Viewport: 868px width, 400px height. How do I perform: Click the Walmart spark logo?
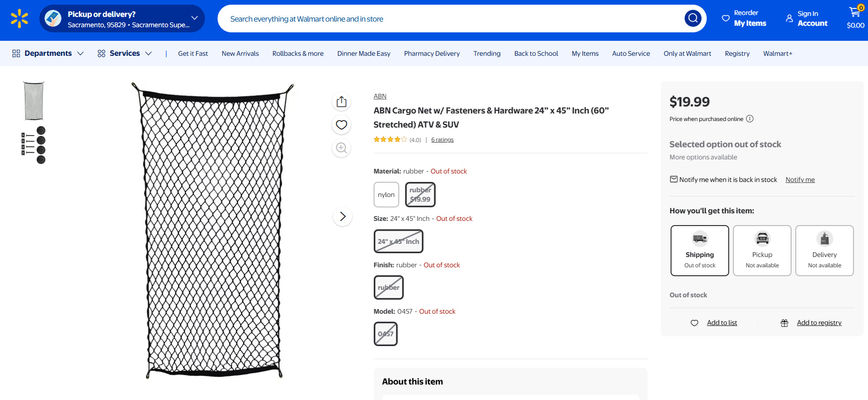click(19, 19)
